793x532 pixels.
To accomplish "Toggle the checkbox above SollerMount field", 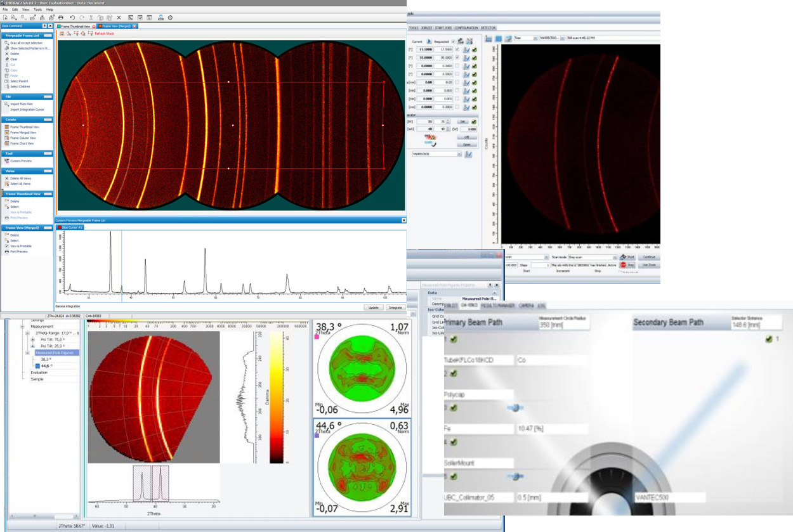I will pos(454,442).
